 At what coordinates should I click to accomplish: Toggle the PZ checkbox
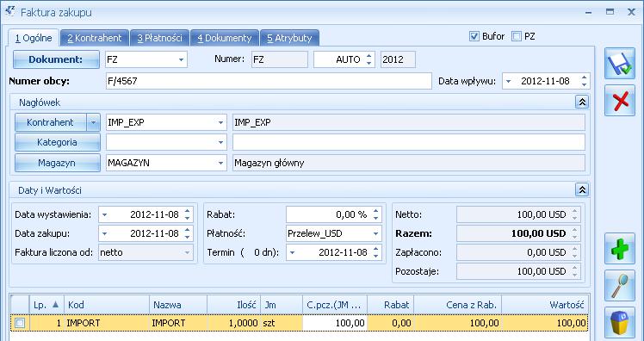[517, 36]
